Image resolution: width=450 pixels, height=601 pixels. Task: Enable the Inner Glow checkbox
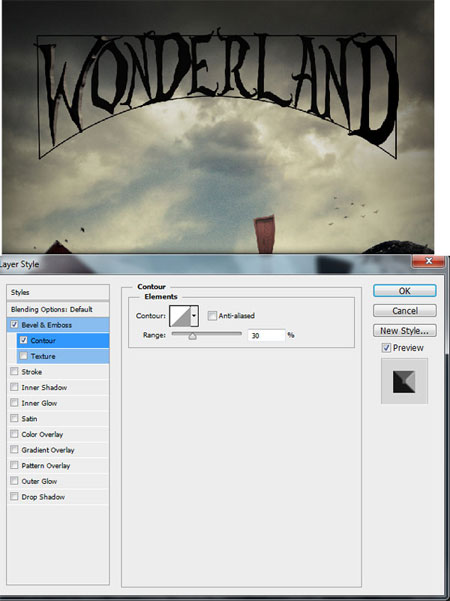tap(14, 402)
